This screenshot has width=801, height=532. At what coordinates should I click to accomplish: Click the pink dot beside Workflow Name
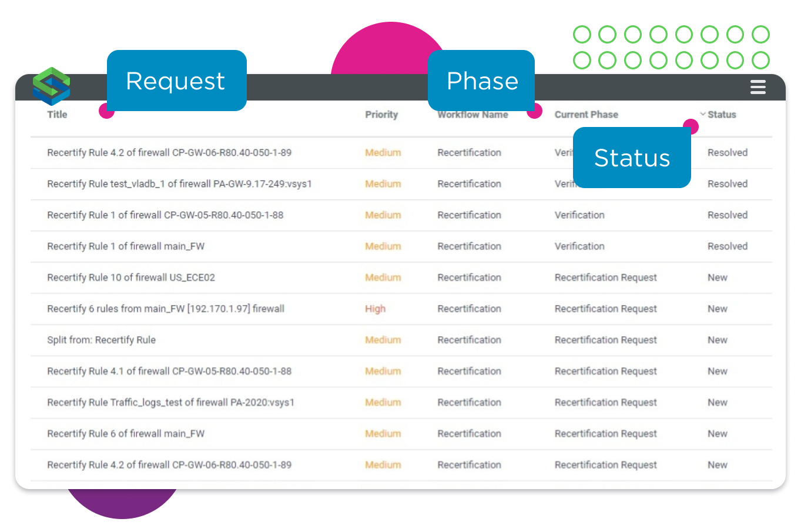[x=534, y=111]
